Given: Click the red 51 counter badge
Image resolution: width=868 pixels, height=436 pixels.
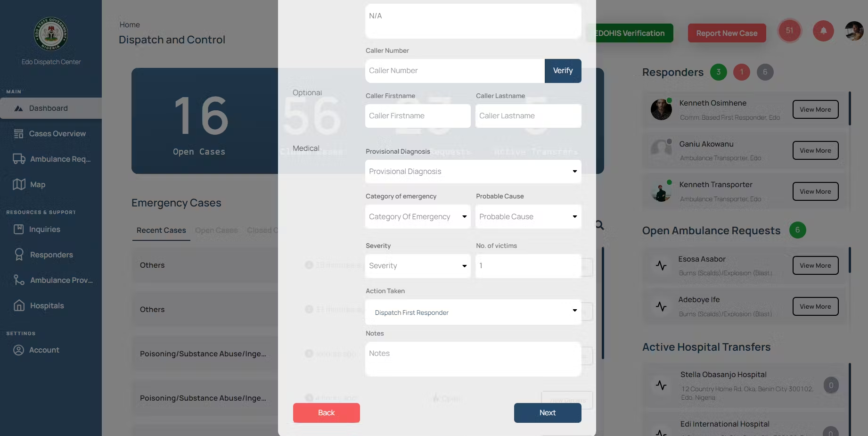Looking at the screenshot, I should click(x=789, y=31).
